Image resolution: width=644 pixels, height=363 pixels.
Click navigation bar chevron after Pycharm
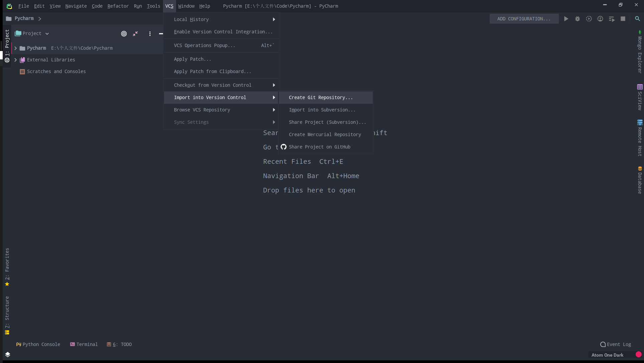pos(40,19)
